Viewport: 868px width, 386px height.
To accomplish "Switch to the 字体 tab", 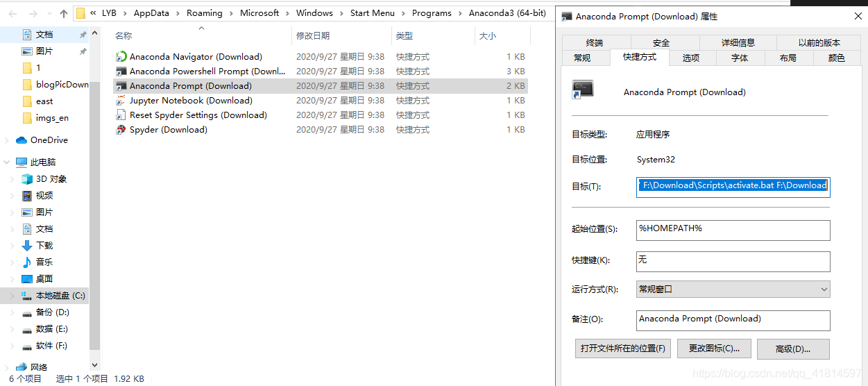I will coord(740,58).
